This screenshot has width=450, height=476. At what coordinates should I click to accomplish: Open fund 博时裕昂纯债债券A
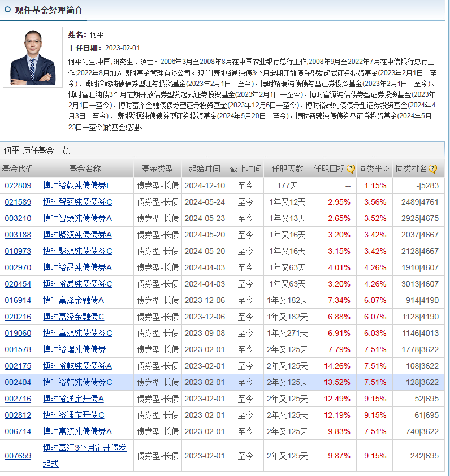pos(77,267)
